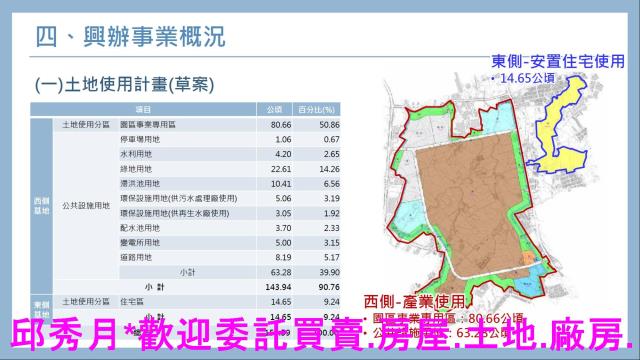Click the percentage 6.56

coord(331,184)
